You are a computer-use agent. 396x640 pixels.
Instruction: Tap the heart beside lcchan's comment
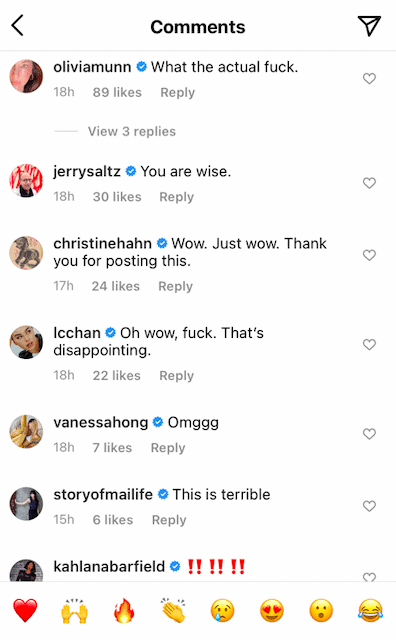[369, 344]
